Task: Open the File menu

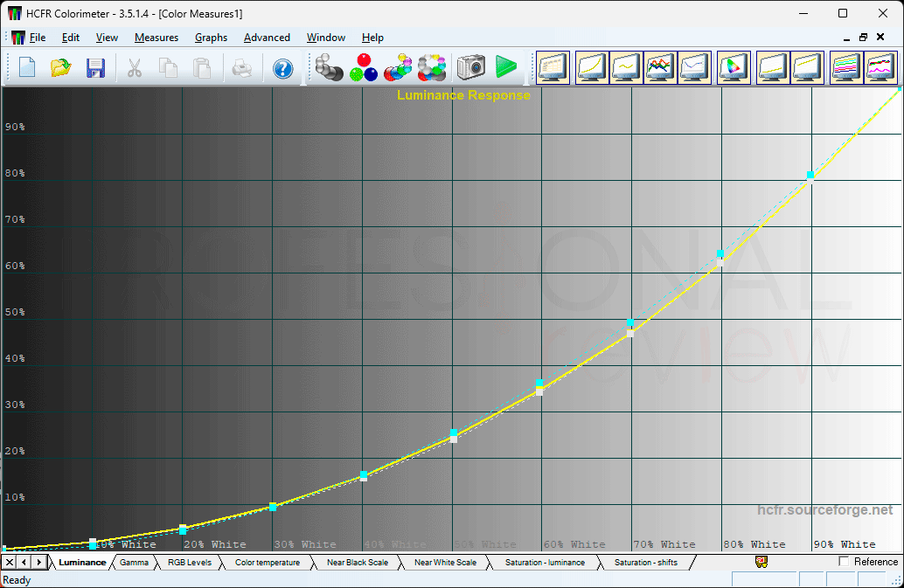Action: 38,38
